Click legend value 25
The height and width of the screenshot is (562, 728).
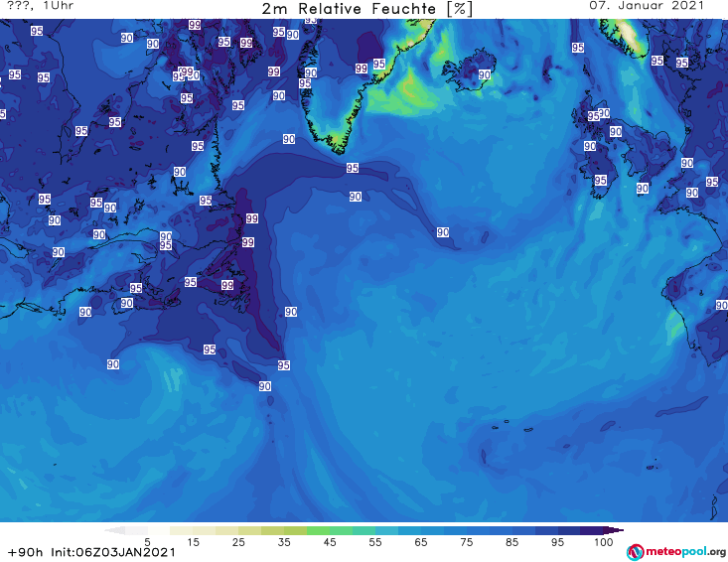[238, 542]
